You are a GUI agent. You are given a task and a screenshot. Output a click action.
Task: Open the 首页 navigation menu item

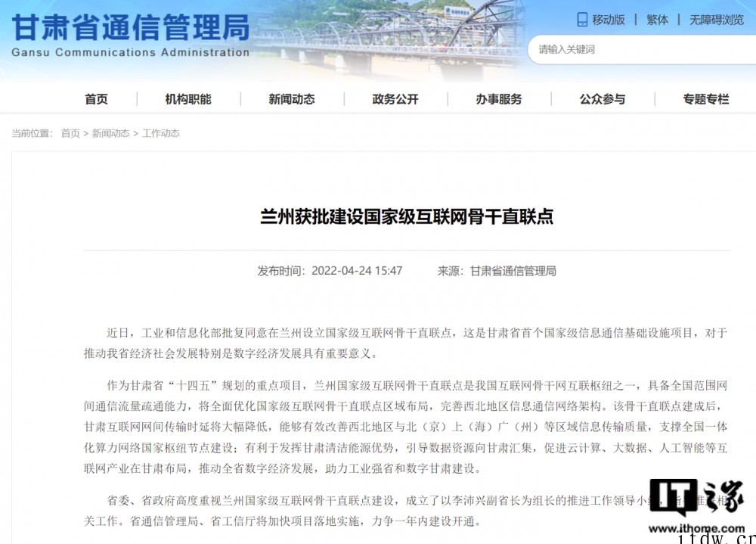click(97, 99)
